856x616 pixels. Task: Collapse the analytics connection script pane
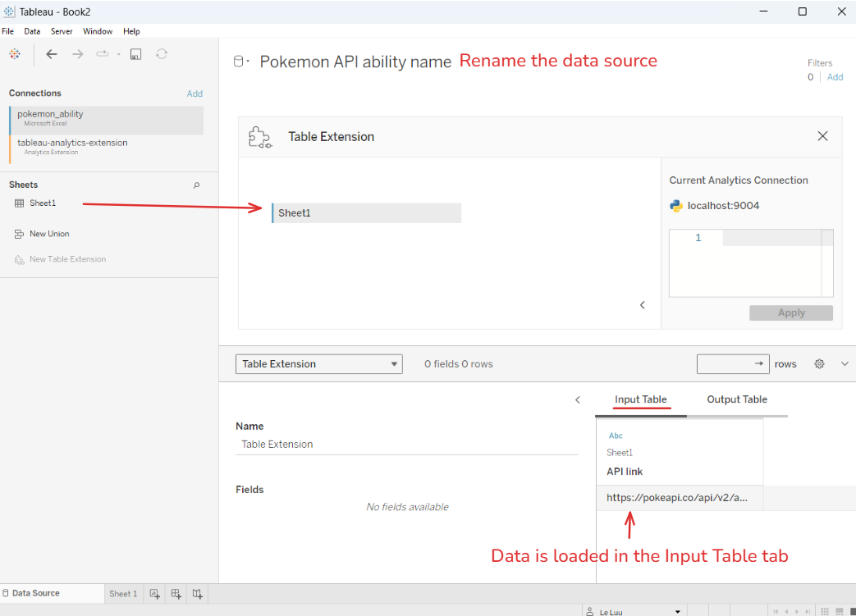pyautogui.click(x=643, y=305)
